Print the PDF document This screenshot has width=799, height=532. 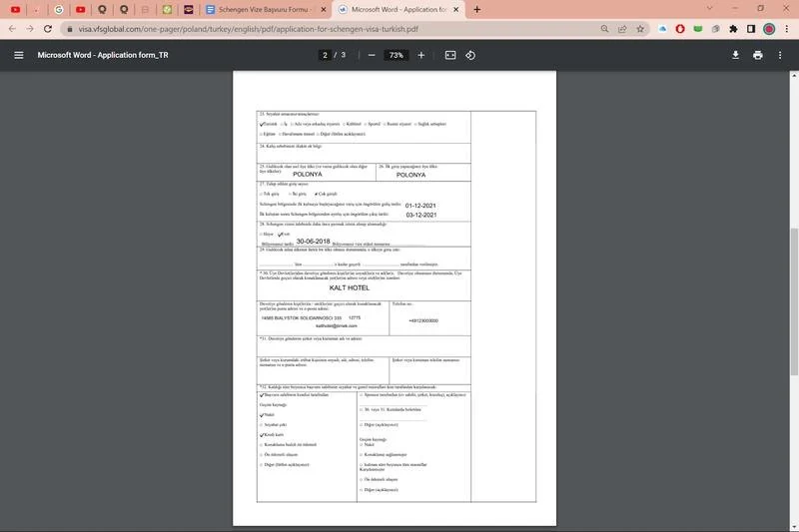(x=758, y=55)
